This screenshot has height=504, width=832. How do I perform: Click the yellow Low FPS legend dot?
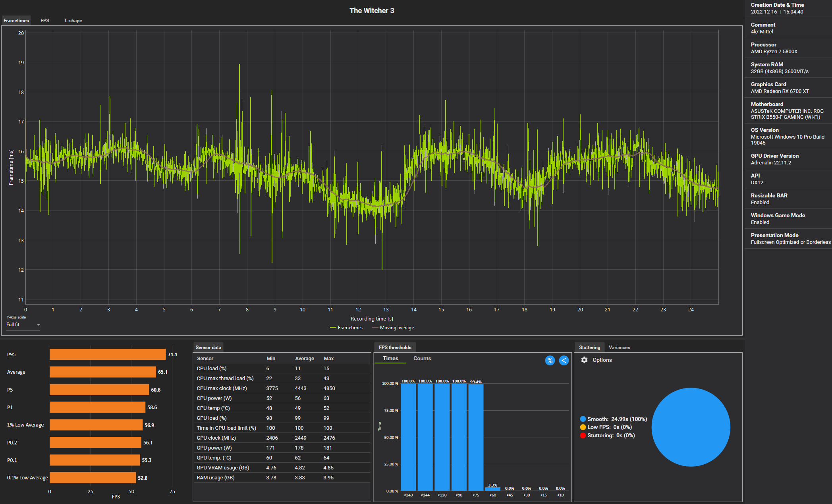point(583,427)
